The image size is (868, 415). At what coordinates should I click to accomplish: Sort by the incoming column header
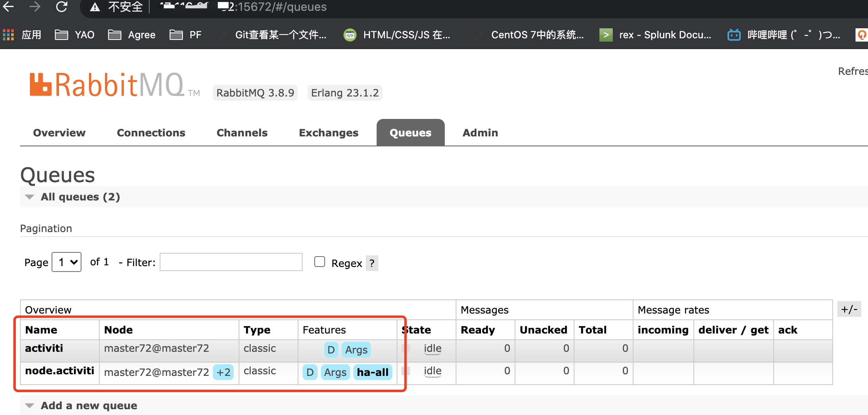pyautogui.click(x=663, y=330)
